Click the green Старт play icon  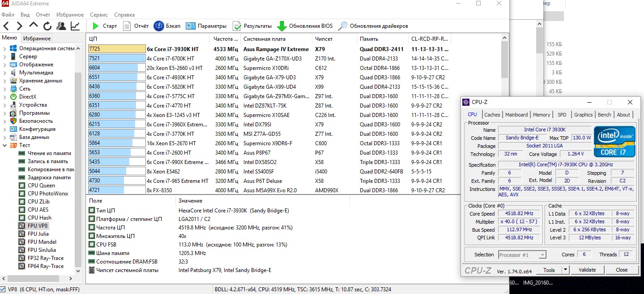tap(96, 26)
